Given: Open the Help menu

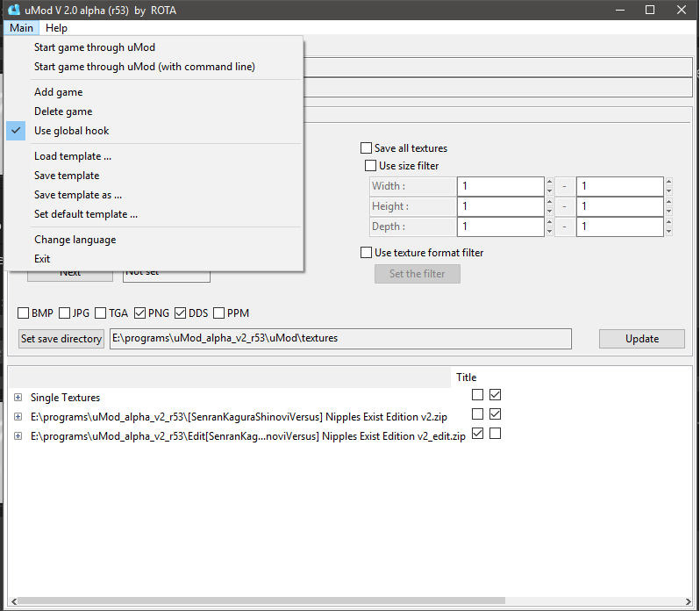Looking at the screenshot, I should pyautogui.click(x=56, y=28).
